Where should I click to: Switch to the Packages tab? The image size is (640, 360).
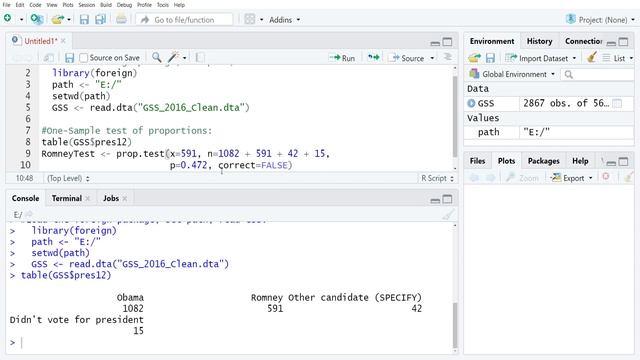click(x=543, y=161)
